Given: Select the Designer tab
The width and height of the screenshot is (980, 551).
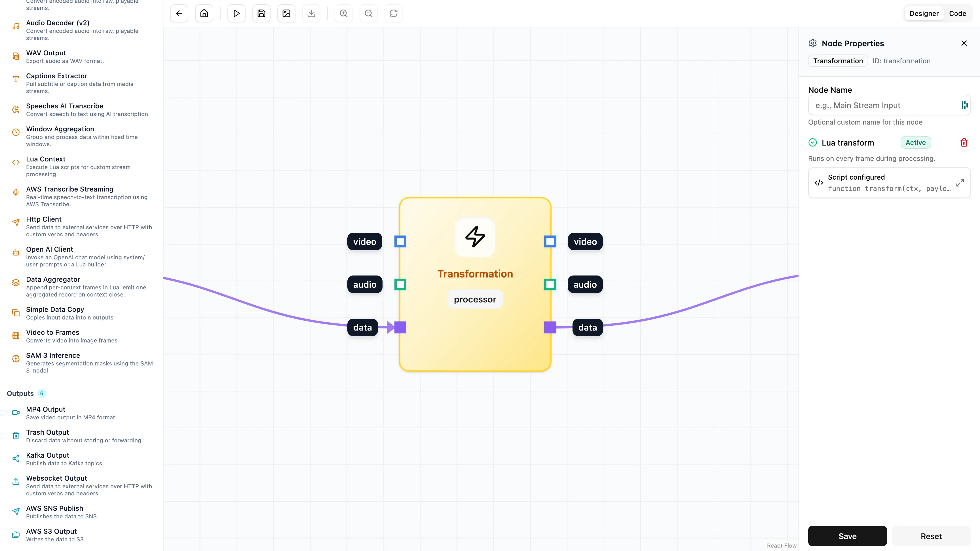Looking at the screenshot, I should click(x=924, y=13).
